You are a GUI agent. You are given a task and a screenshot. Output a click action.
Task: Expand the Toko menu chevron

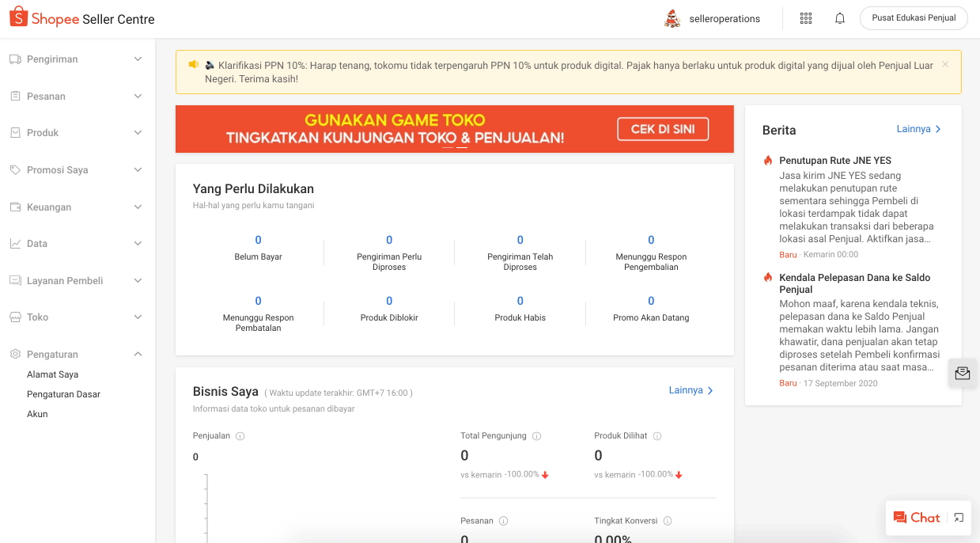138,317
